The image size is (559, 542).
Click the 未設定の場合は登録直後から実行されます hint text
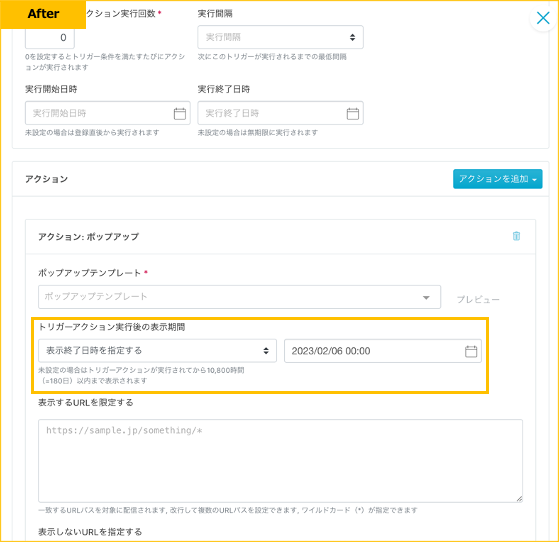[x=92, y=133]
